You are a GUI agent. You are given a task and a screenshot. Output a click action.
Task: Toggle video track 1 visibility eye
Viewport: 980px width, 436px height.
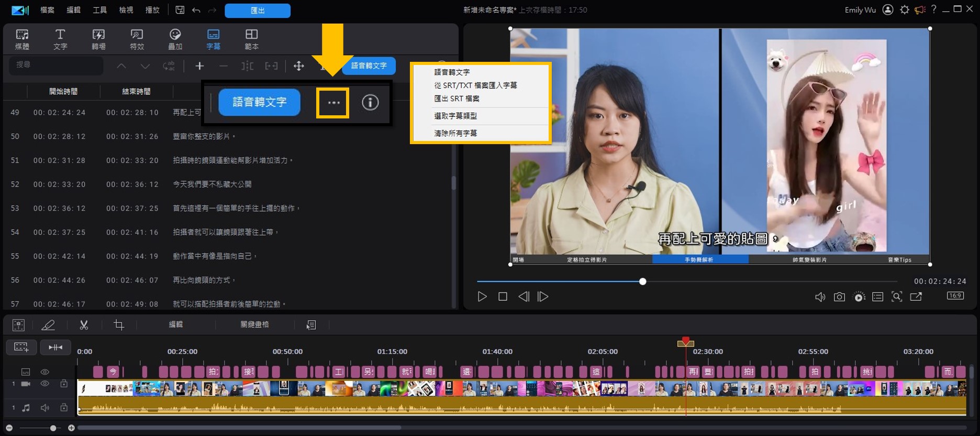point(45,384)
